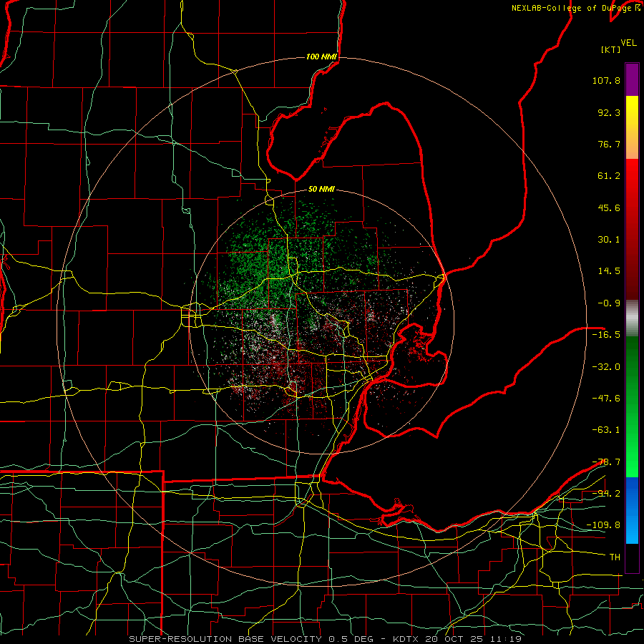Screen dimensions: 644x644
Task: Click the VEL legend title
Action: (628, 43)
